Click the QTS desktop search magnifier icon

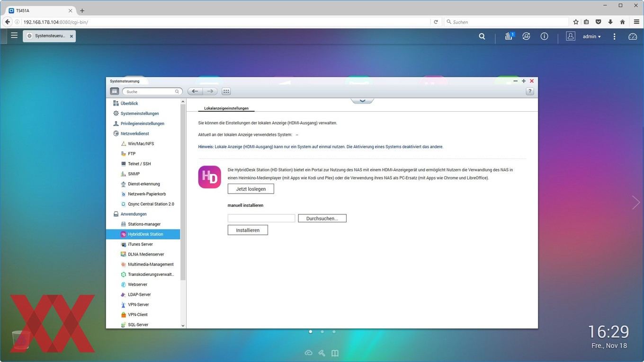point(482,36)
